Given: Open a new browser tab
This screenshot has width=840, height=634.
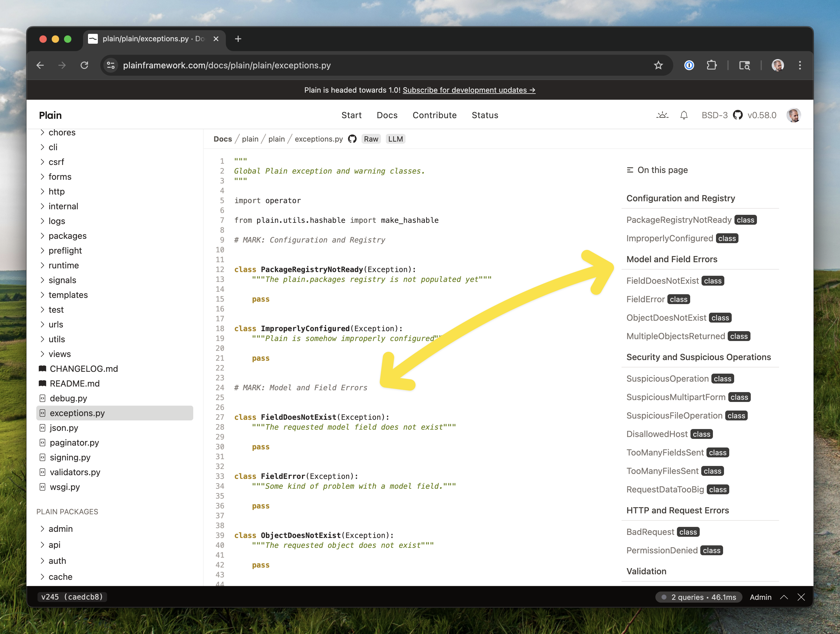Looking at the screenshot, I should (x=238, y=39).
